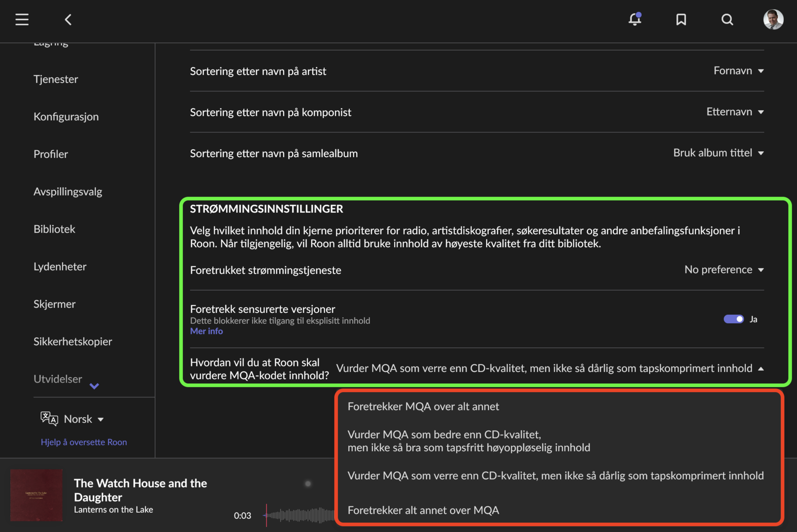Expand the Utvidelser chevron
The height and width of the screenshot is (532, 797).
pos(95,386)
